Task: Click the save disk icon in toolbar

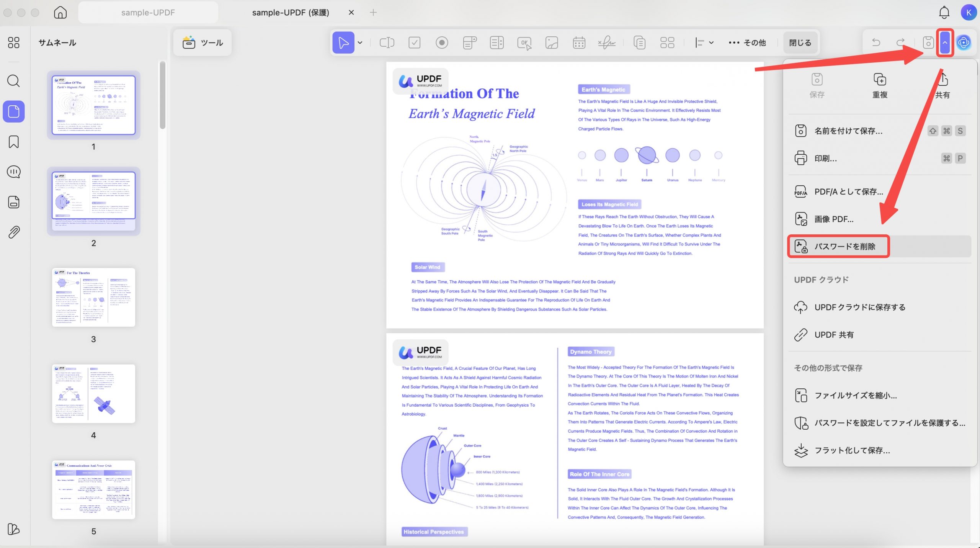Action: [928, 43]
